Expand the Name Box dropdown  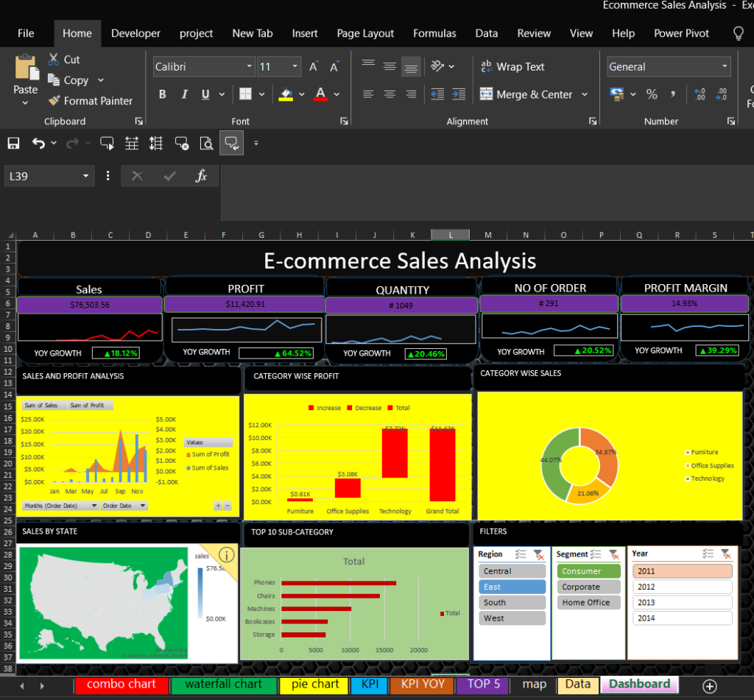85,176
